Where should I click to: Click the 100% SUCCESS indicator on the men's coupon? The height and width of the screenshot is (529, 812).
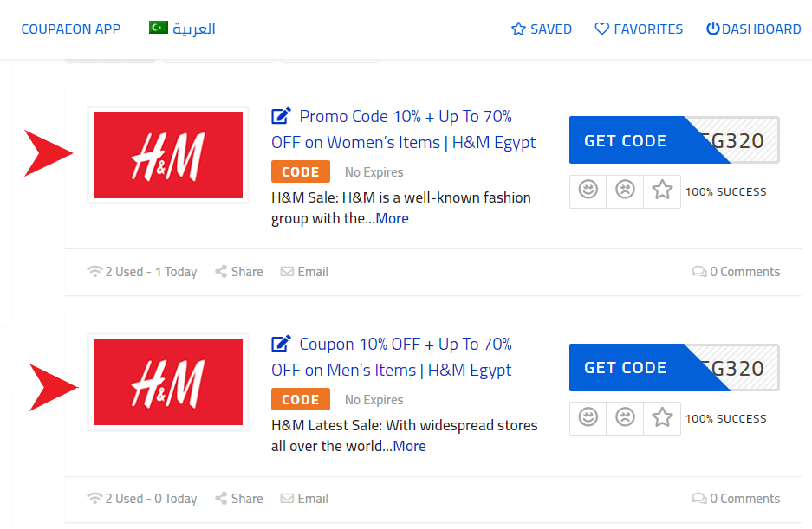[x=726, y=418]
